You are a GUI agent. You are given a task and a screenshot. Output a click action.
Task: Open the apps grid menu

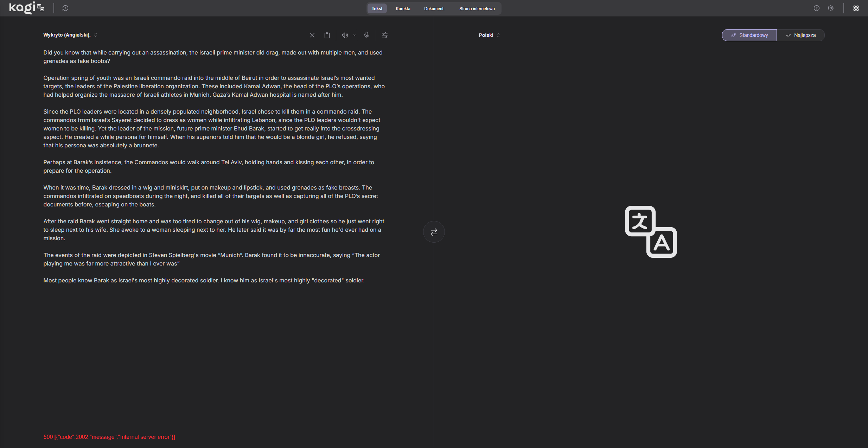coord(856,8)
